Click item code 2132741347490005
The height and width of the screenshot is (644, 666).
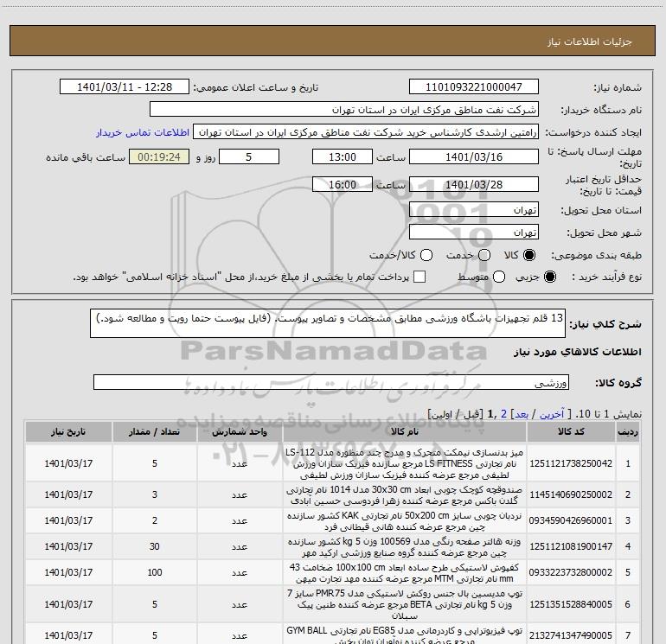coord(571,635)
